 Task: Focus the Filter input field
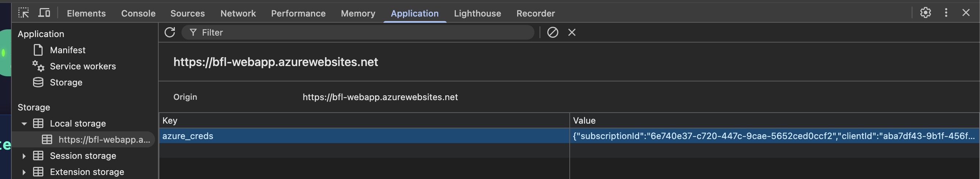point(358,32)
